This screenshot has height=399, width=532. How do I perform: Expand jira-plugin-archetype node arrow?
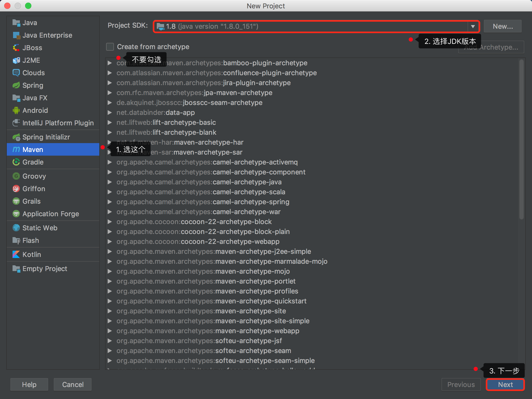tap(110, 83)
